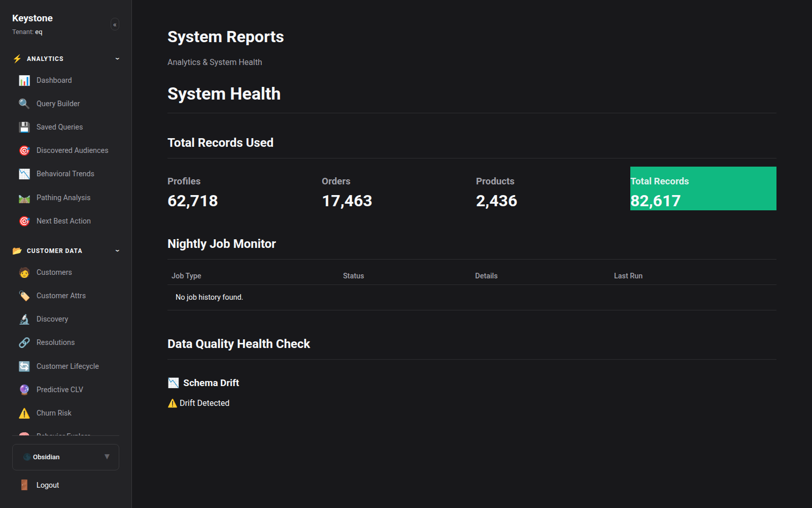
Task: Click the Schema Drift heading
Action: point(211,383)
